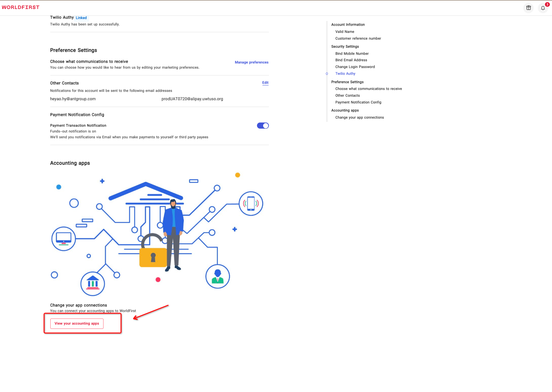Image resolution: width=552 pixels, height=392 pixels.
Task: Click Manage preferences link
Action: [x=251, y=62]
